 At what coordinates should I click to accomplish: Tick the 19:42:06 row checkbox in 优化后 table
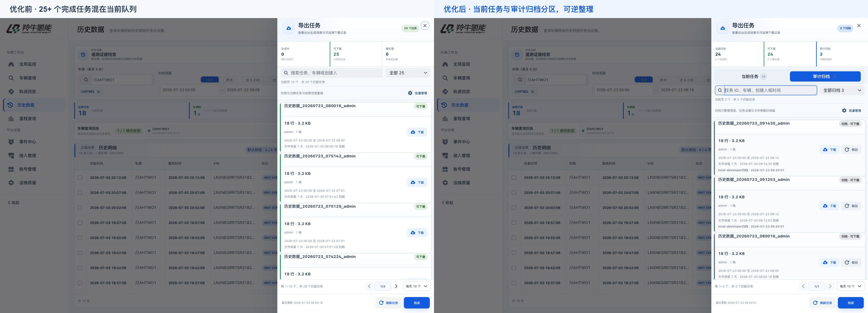click(514, 268)
